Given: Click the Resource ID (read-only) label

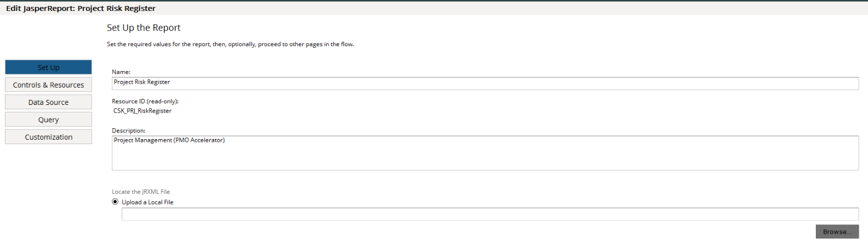Looking at the screenshot, I should pos(145,101).
